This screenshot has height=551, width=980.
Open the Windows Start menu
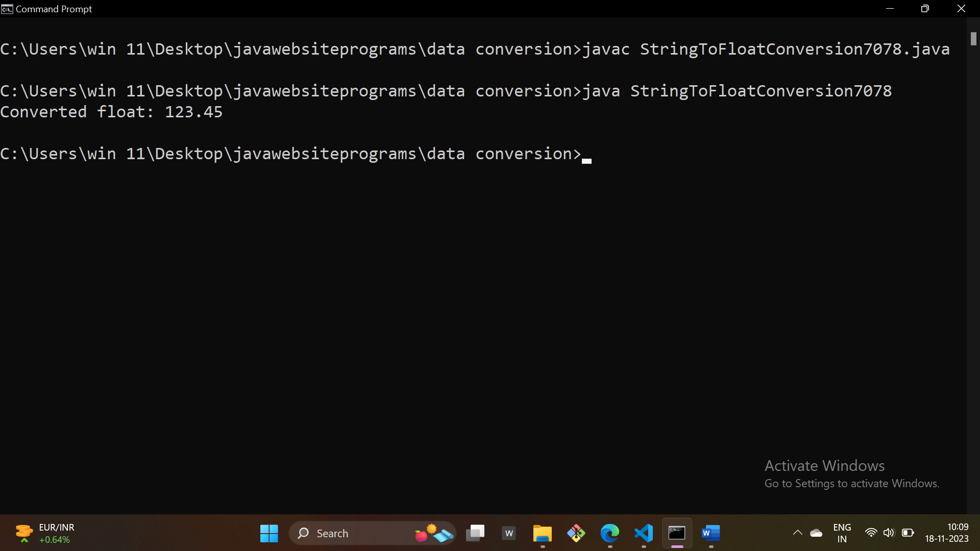click(x=269, y=534)
